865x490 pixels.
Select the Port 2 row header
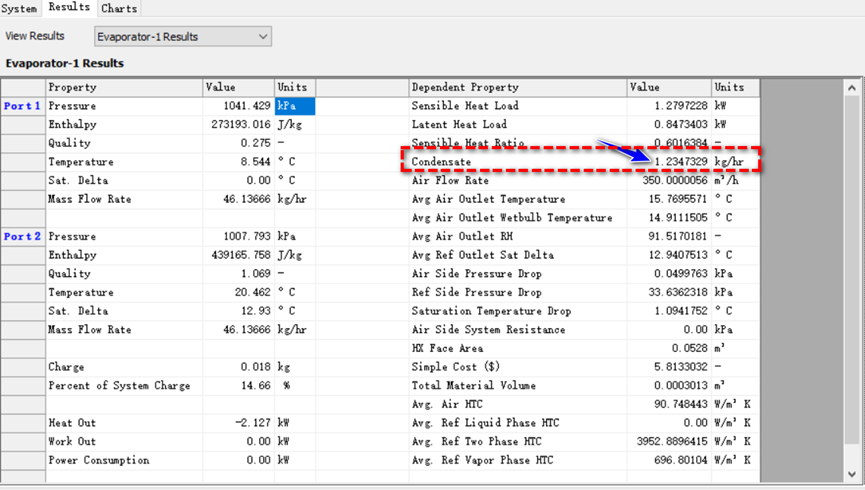pos(23,236)
